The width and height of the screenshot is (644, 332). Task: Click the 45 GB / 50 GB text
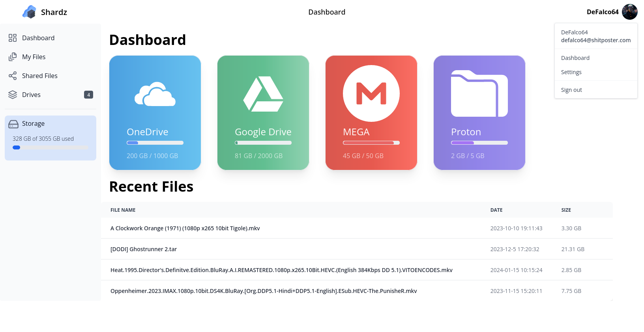[363, 156]
